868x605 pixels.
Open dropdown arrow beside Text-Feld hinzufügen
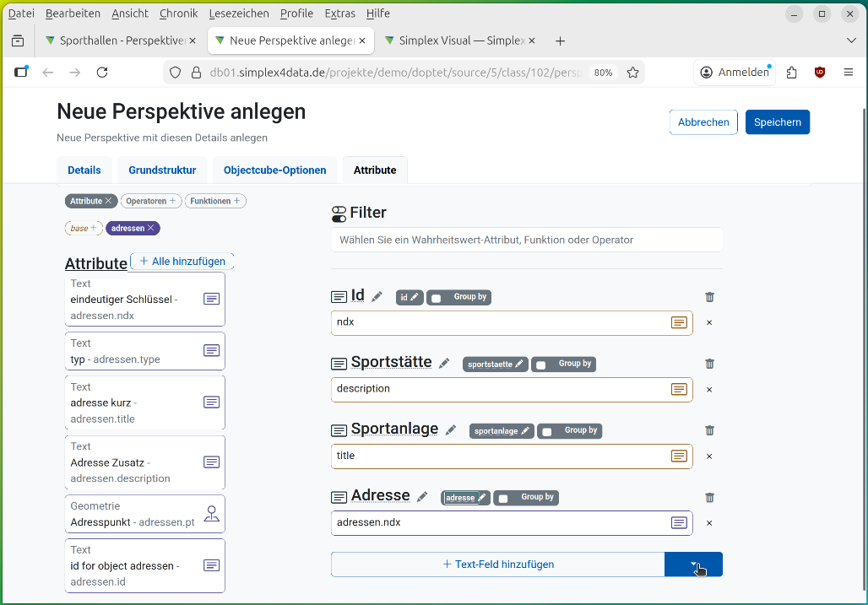693,564
